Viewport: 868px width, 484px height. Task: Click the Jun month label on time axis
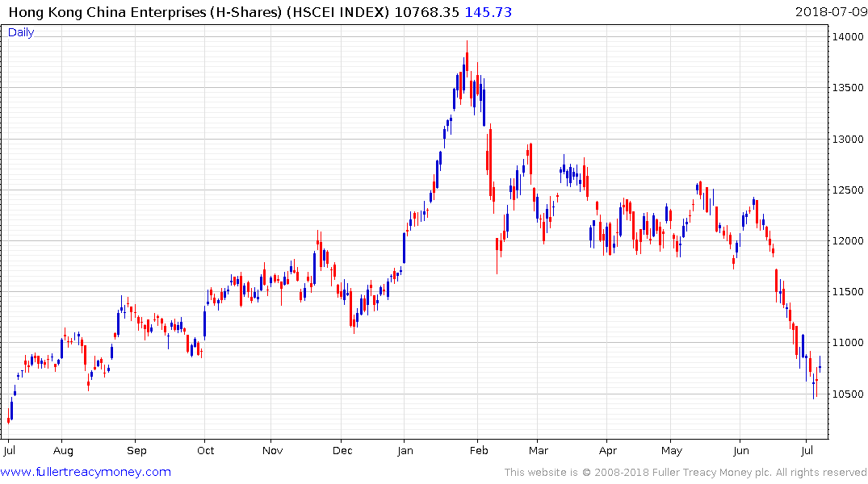[x=741, y=451]
